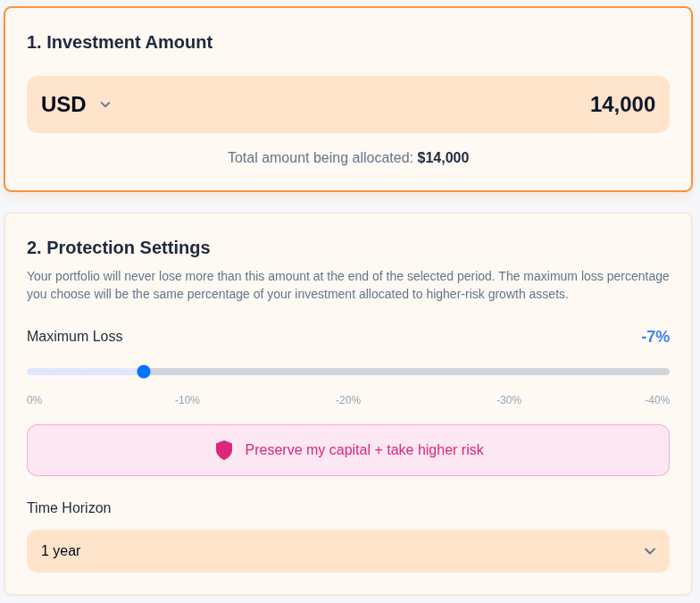Click the chevron arrow in Time Horizon field
Viewport: 700px width, 603px height.
[650, 551]
